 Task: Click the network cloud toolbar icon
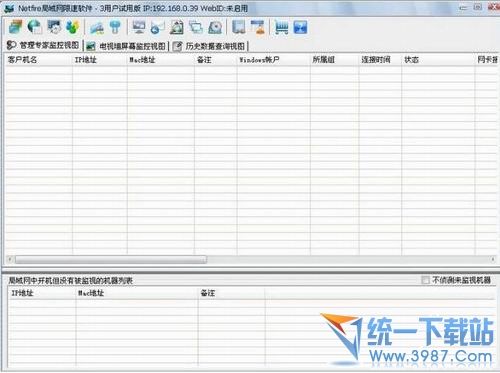97,27
